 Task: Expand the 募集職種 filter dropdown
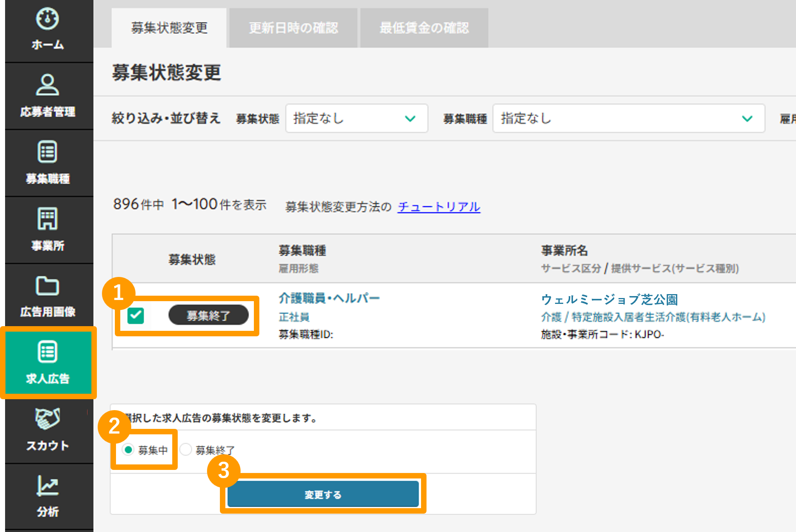pyautogui.click(x=628, y=118)
